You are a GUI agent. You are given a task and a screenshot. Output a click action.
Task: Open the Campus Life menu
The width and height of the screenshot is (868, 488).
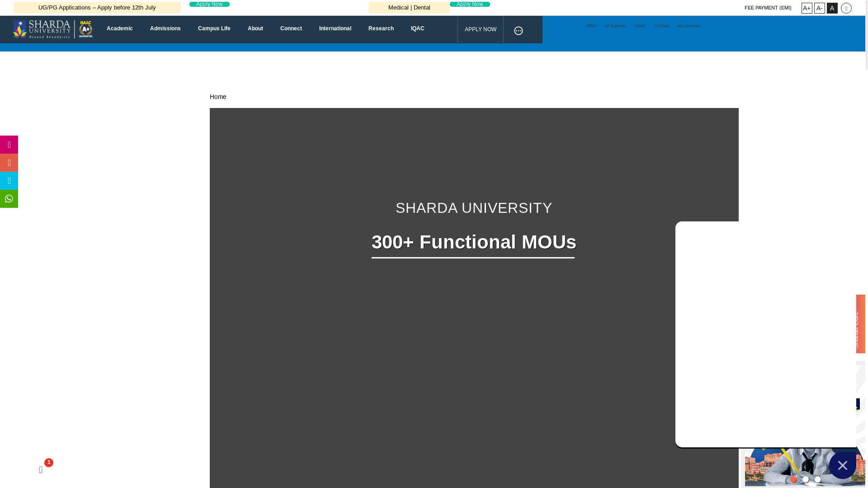[214, 28]
